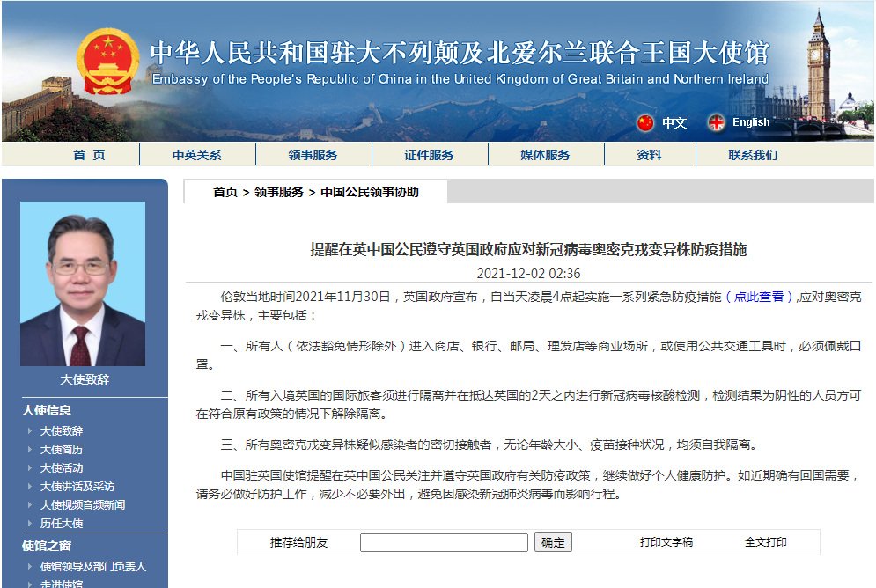The height and width of the screenshot is (588, 876).
Task: Click the Chinese national emblem logo
Action: [x=107, y=62]
